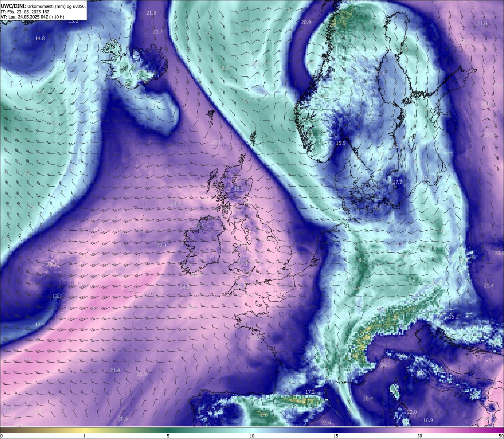This screenshot has height=439, width=504.
Task: Click the 5.2 value over central Europe
Action: 412,279
